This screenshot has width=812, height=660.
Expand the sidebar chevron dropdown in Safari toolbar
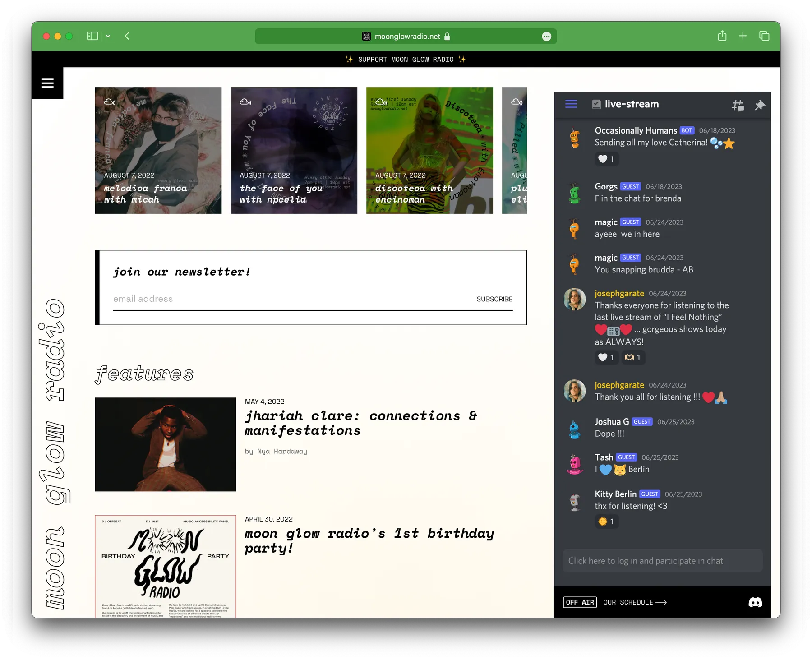click(108, 36)
